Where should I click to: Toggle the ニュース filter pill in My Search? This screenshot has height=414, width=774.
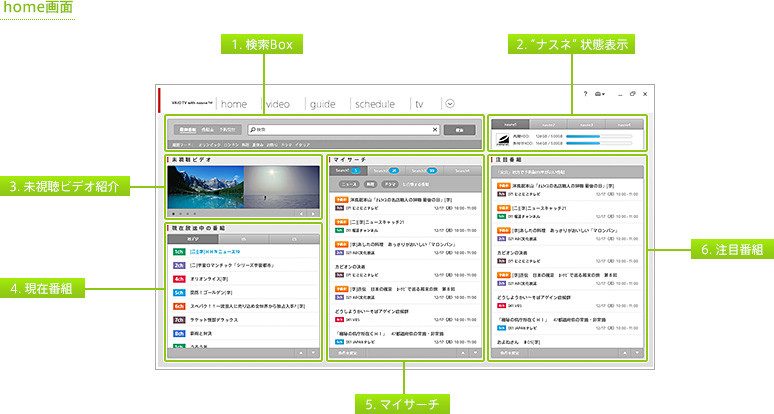pyautogui.click(x=348, y=185)
